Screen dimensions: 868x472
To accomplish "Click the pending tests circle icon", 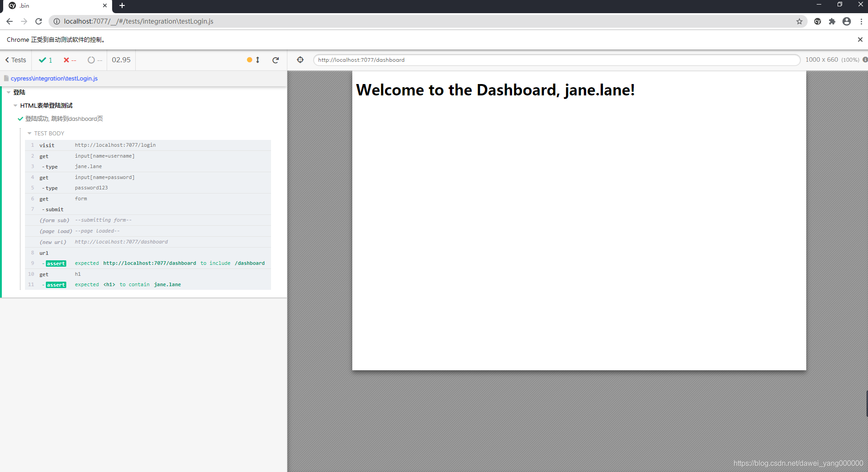I will 91,60.
